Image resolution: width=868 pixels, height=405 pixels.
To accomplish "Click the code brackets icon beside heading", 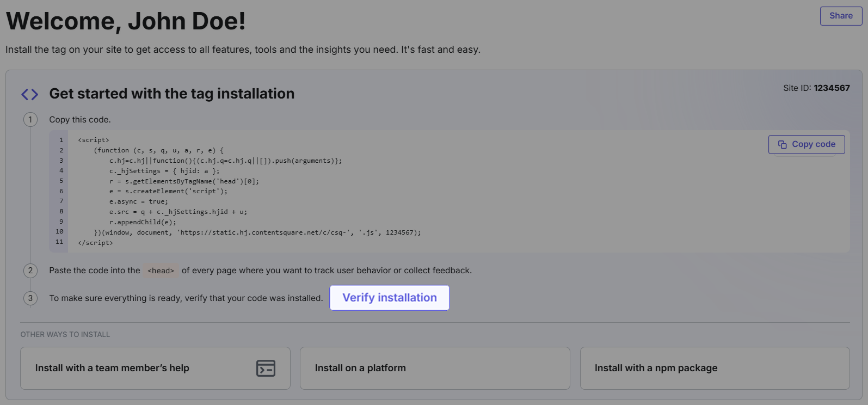I will [x=29, y=94].
